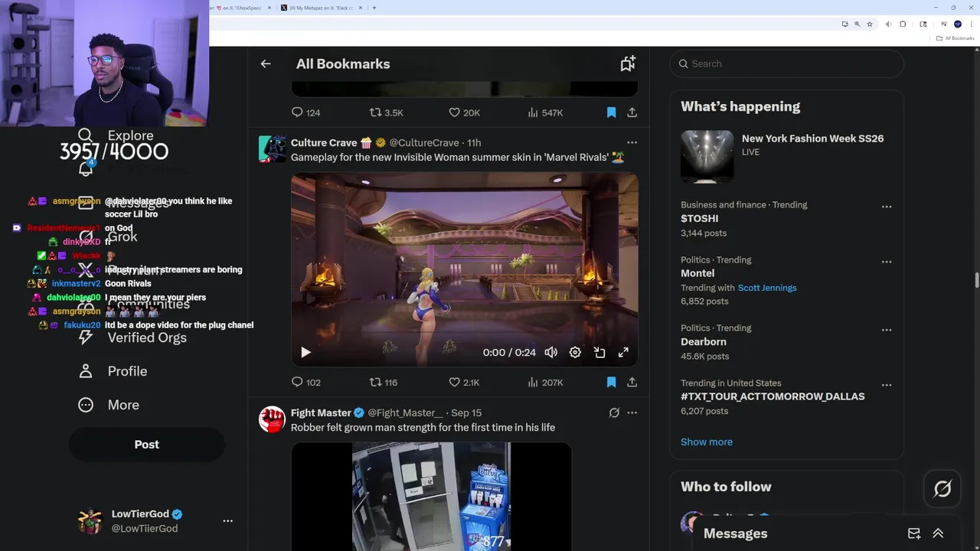Open Fight Master profile avatar

pos(272,419)
